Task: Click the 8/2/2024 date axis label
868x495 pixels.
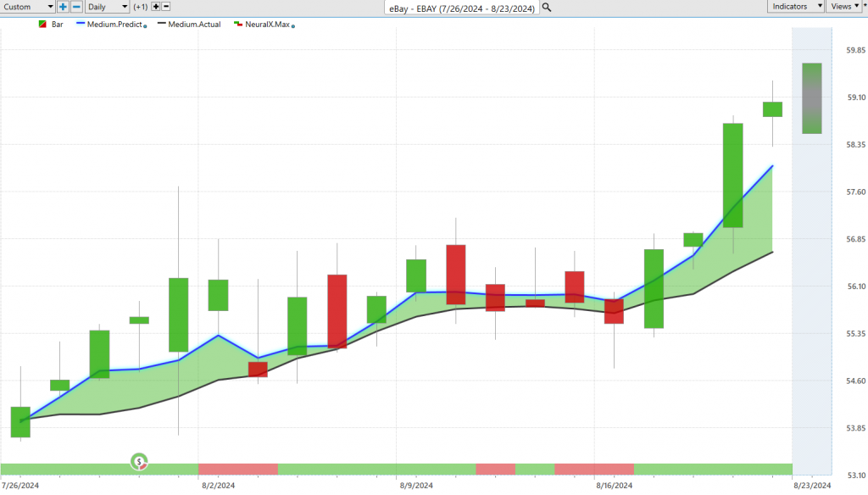Action: [218, 486]
